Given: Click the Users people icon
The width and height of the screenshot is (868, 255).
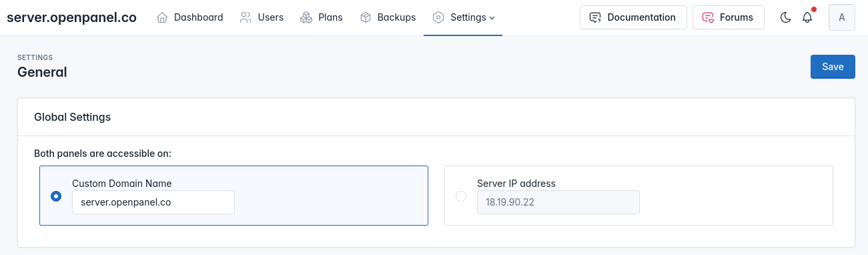Looking at the screenshot, I should 246,17.
